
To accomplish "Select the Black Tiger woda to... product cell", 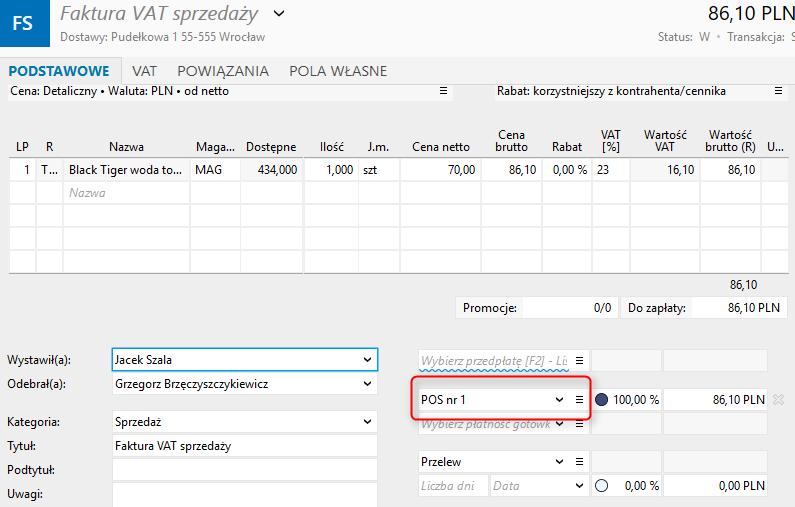I will point(126,170).
